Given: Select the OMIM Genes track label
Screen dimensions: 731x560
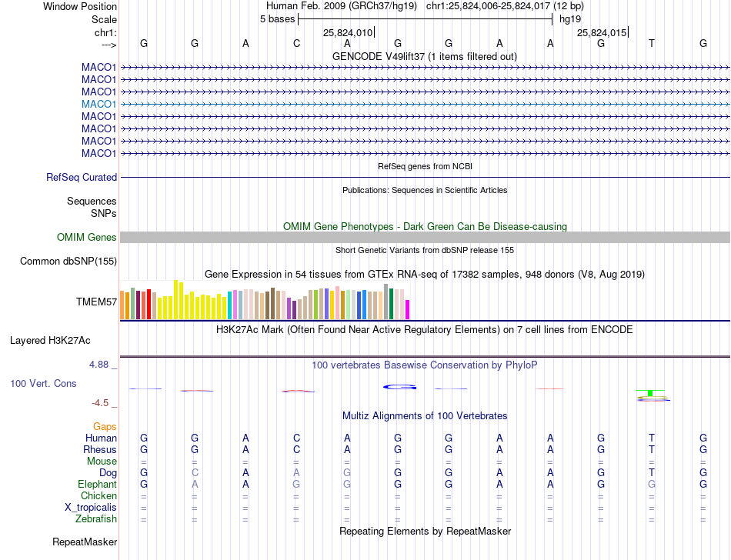Looking at the screenshot, I should tap(87, 237).
